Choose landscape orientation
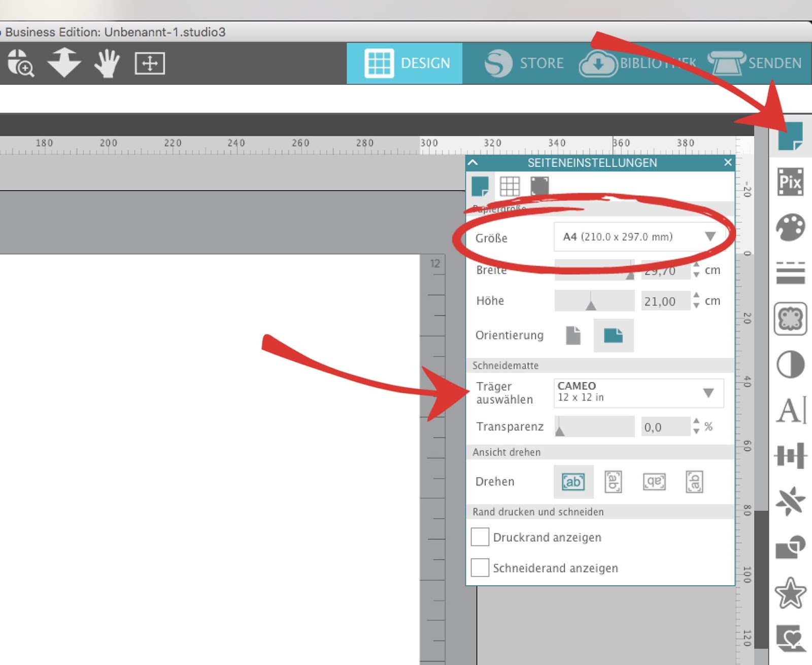This screenshot has height=665, width=812. 614,336
